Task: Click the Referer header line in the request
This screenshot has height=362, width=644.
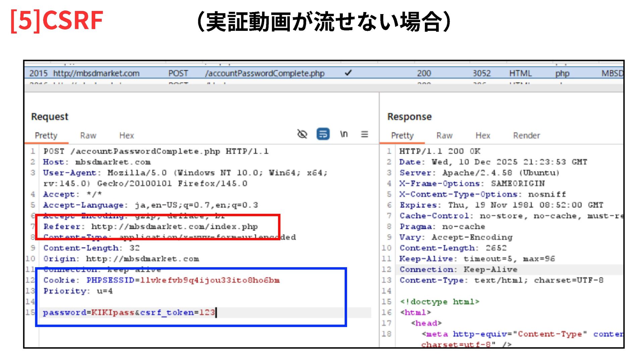Action: click(x=151, y=227)
